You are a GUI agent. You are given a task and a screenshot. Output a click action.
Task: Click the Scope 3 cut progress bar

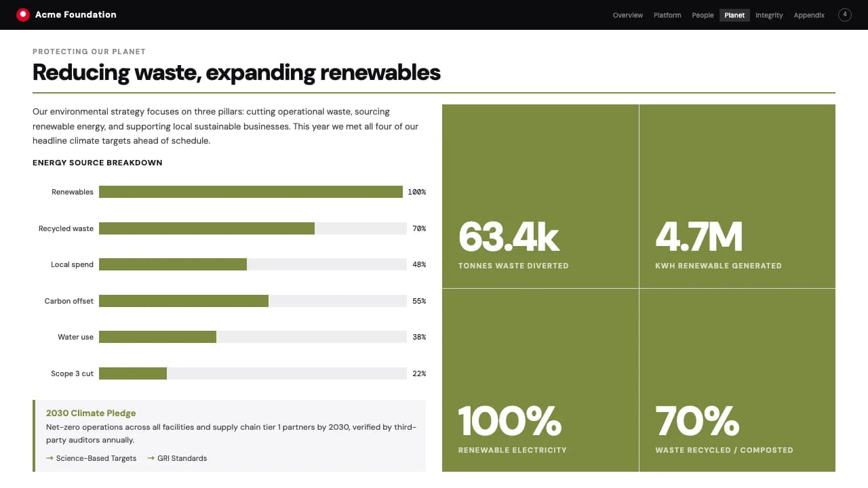[252, 373]
